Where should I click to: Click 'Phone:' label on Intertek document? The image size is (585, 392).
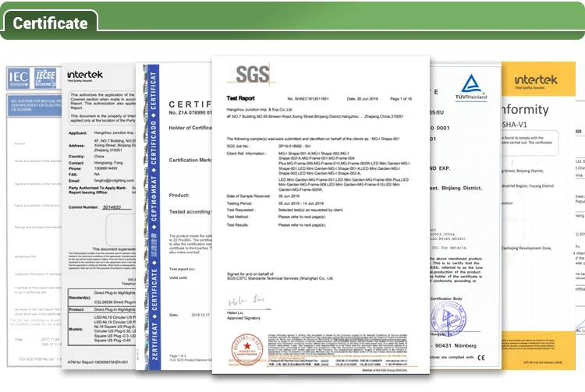[x=75, y=168]
